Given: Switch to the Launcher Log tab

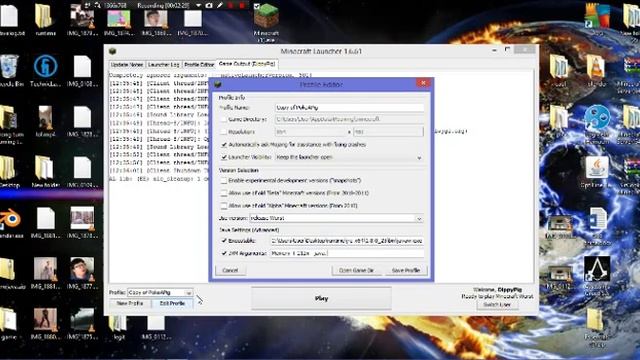Looking at the screenshot, I should (163, 64).
